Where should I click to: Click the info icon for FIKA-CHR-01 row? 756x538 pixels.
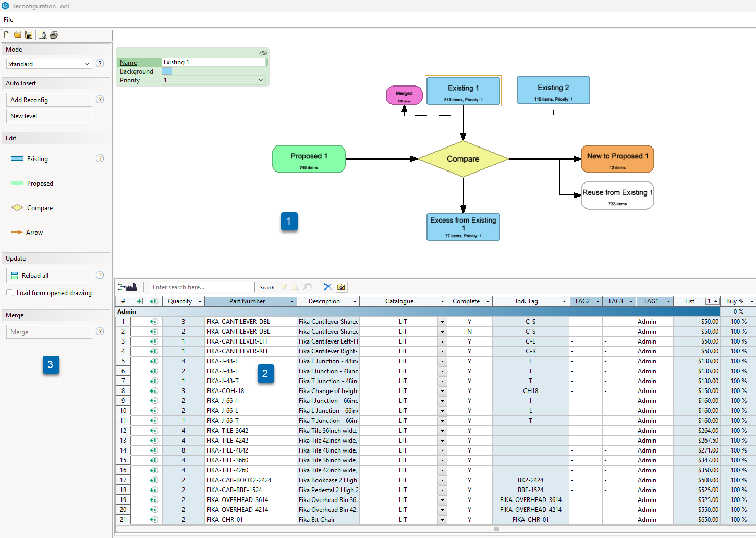154,520
